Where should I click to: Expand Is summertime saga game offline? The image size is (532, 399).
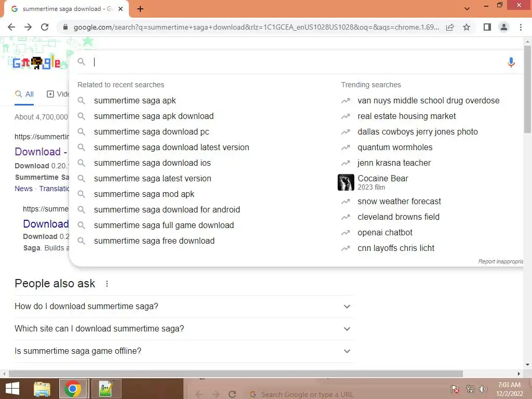183,351
